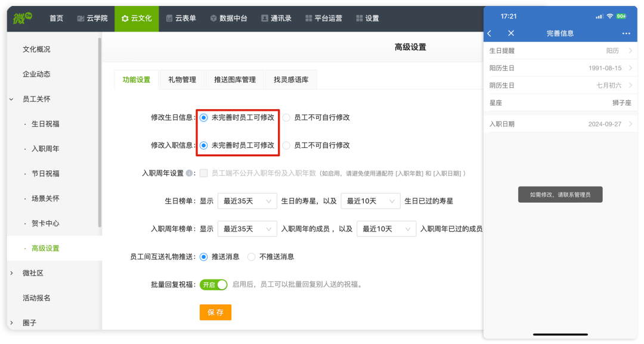Click the green 微 logo icon
This screenshot has width=644, height=344.
pos(23,18)
